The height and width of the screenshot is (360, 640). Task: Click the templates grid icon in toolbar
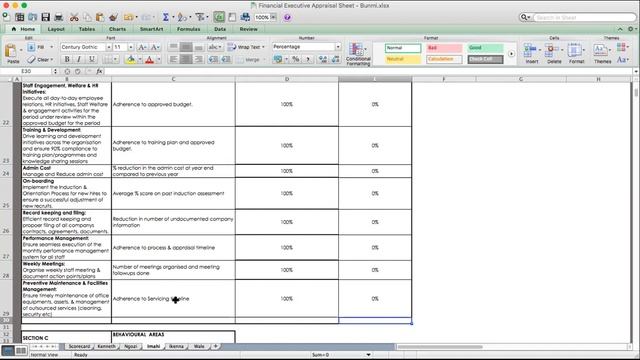[x=19, y=17]
